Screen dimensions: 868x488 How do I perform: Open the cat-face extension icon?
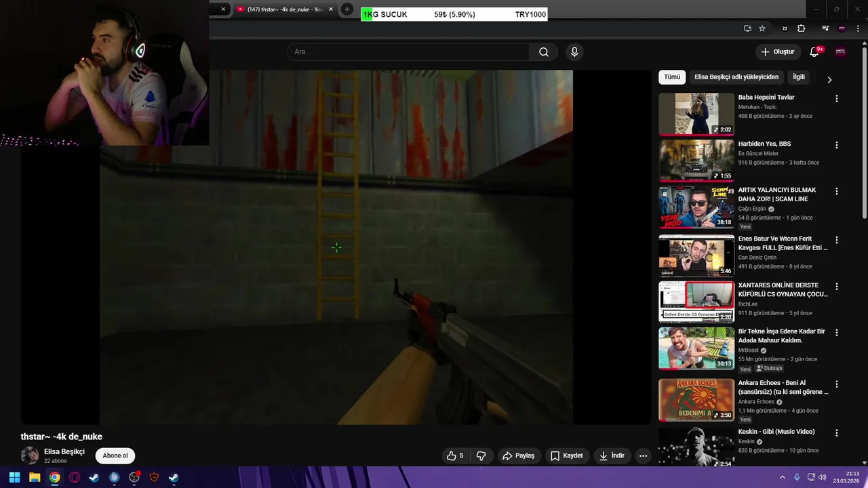tap(785, 28)
